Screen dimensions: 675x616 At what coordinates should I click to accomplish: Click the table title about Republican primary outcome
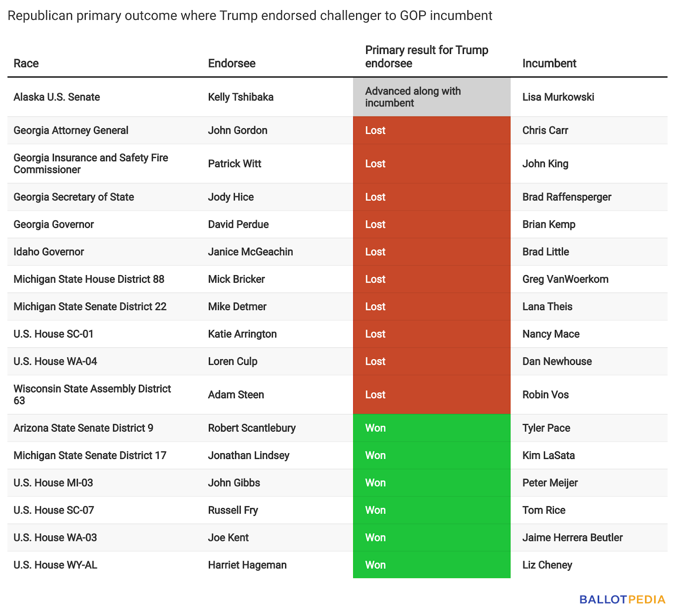[x=250, y=16]
